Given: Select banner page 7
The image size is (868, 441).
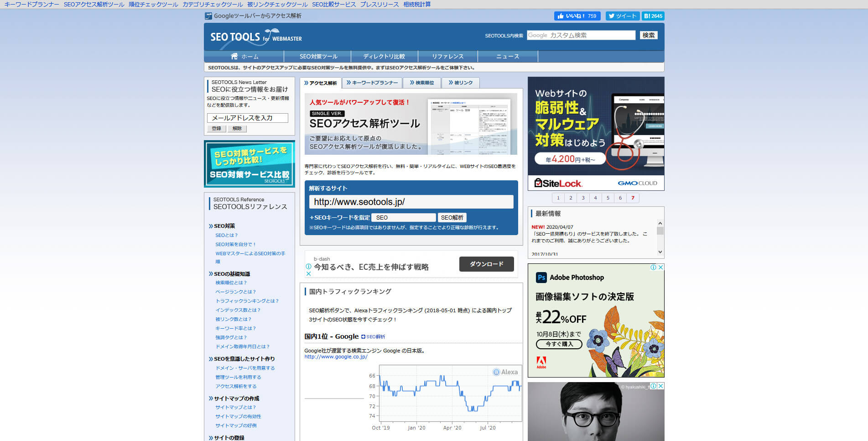Looking at the screenshot, I should click(x=633, y=198).
